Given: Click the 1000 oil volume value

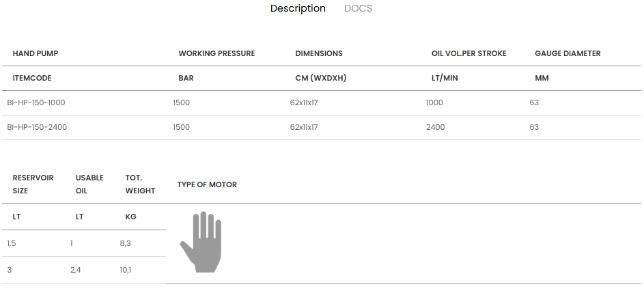Looking at the screenshot, I should [434, 102].
